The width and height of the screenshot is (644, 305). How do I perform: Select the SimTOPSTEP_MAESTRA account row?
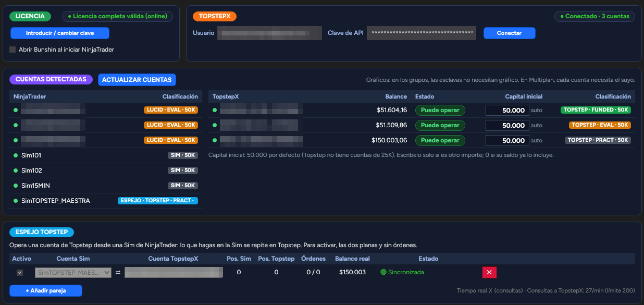(106, 201)
